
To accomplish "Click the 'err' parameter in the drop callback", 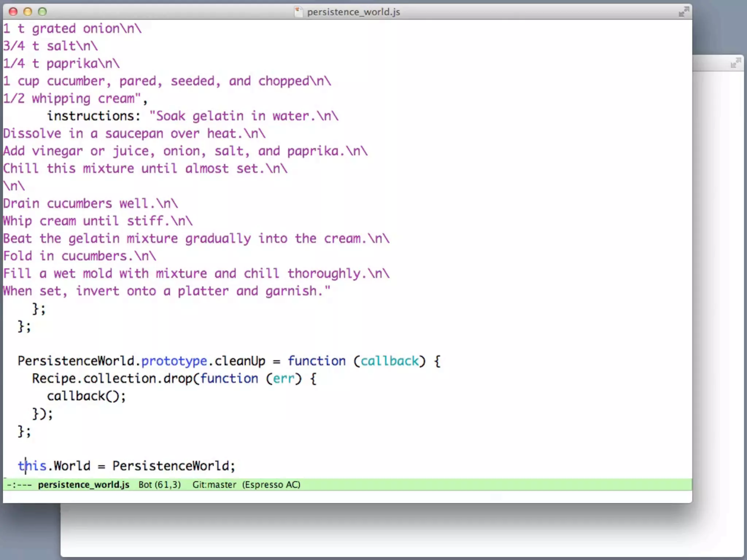I will pyautogui.click(x=283, y=378).
